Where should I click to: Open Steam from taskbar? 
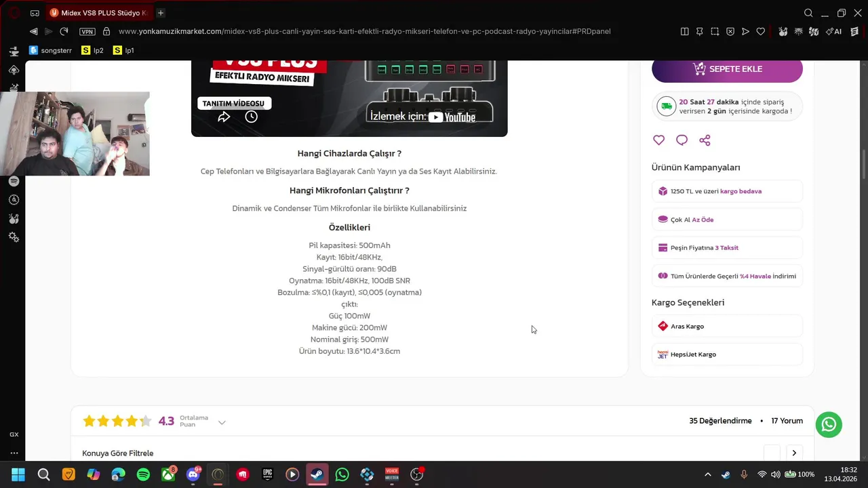317,474
